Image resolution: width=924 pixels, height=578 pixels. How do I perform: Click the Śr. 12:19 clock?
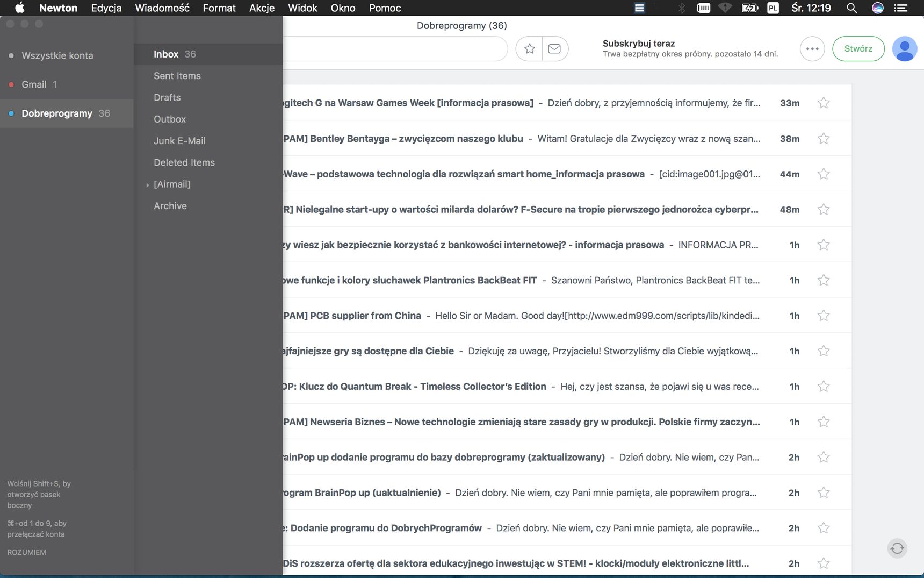(x=811, y=8)
